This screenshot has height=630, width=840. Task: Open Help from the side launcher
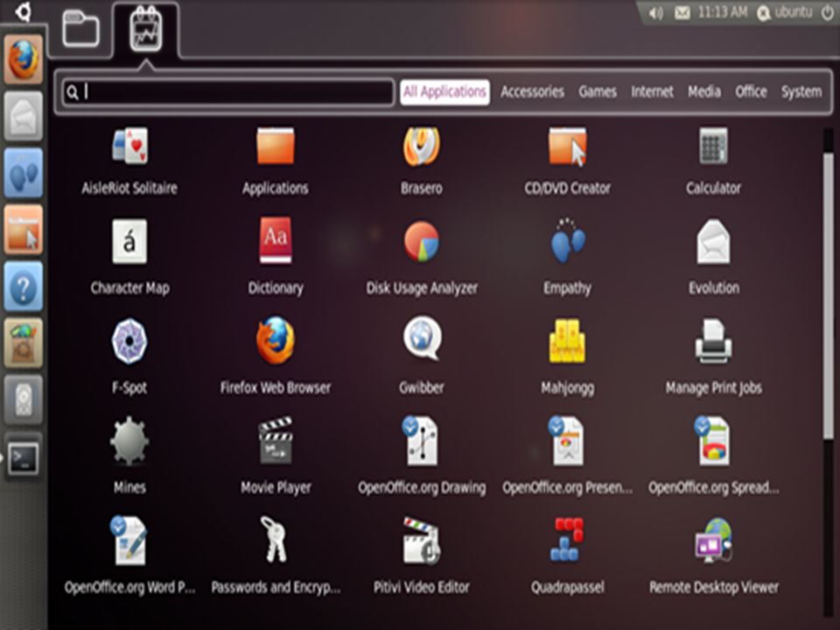pyautogui.click(x=23, y=286)
